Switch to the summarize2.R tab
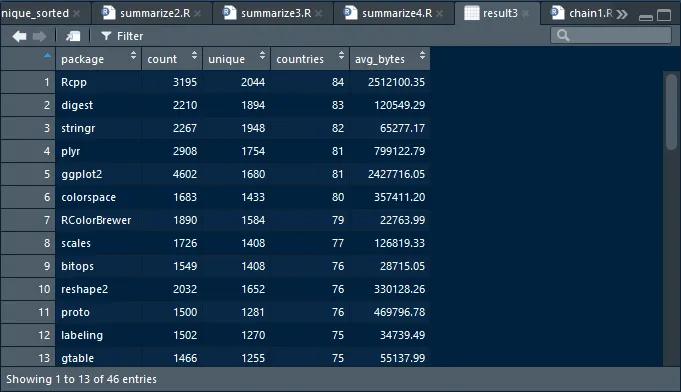The image size is (681, 392). (155, 13)
